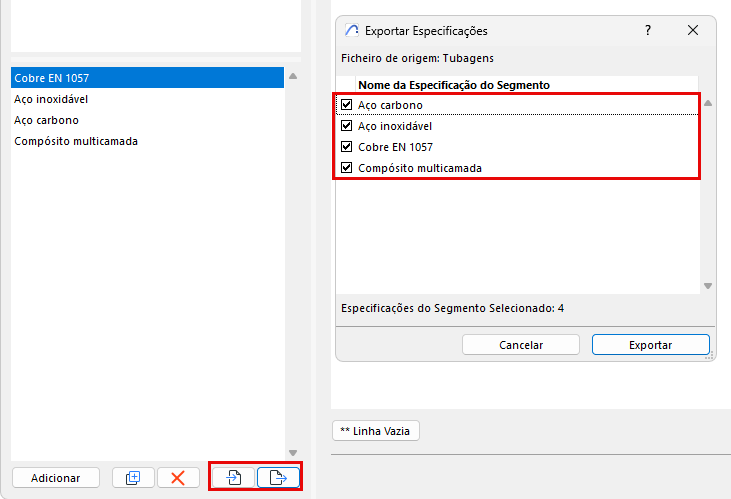The image size is (731, 499).
Task: Click down arrow of left list scrollbar
Action: click(x=293, y=453)
